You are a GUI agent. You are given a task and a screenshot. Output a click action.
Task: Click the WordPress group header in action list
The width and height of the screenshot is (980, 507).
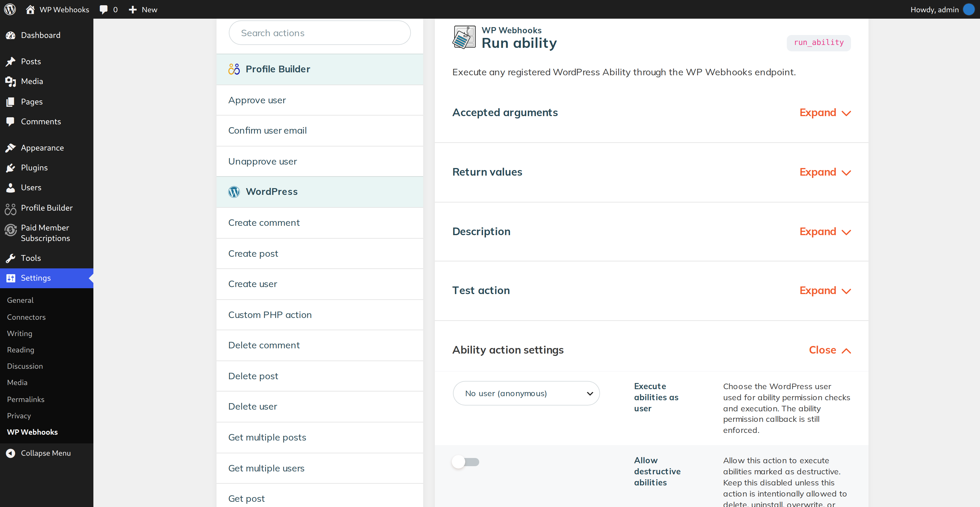click(x=320, y=192)
